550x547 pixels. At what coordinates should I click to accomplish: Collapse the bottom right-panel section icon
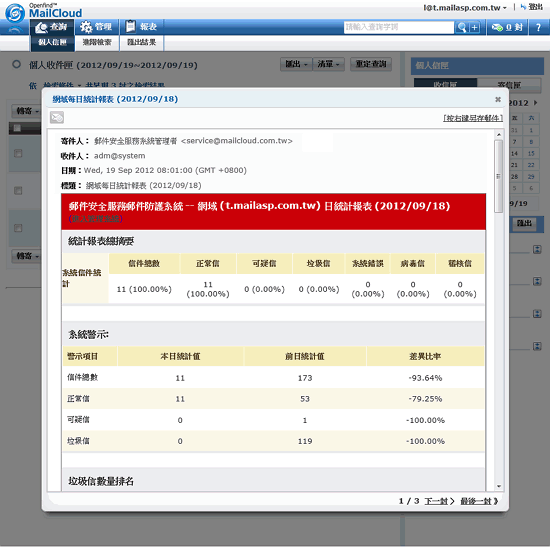pos(537,346)
